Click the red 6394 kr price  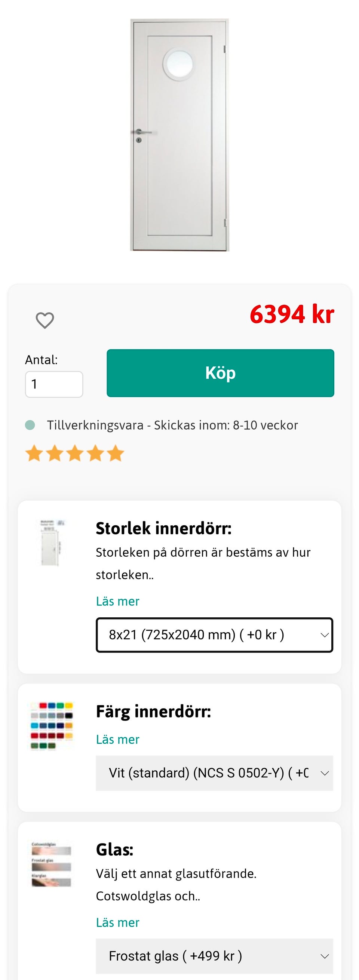(292, 314)
